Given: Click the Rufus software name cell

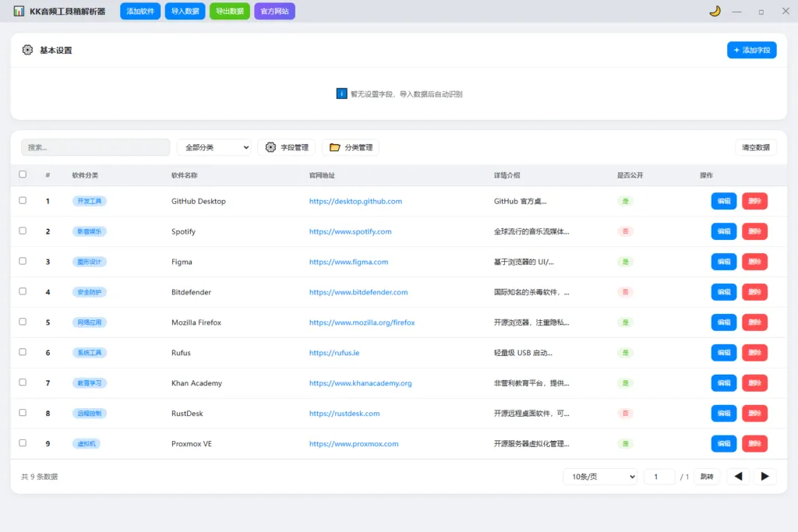Looking at the screenshot, I should [181, 353].
